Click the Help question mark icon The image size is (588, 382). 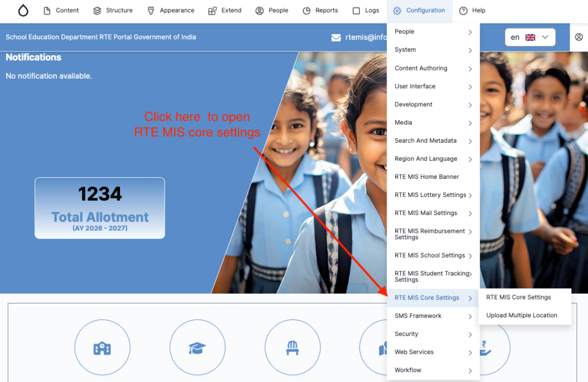[463, 10]
